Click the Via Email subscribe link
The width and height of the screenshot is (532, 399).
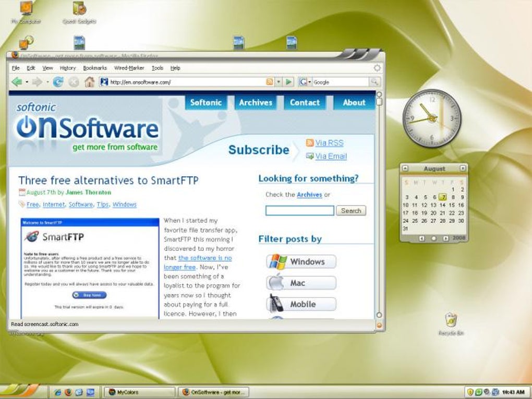331,156
